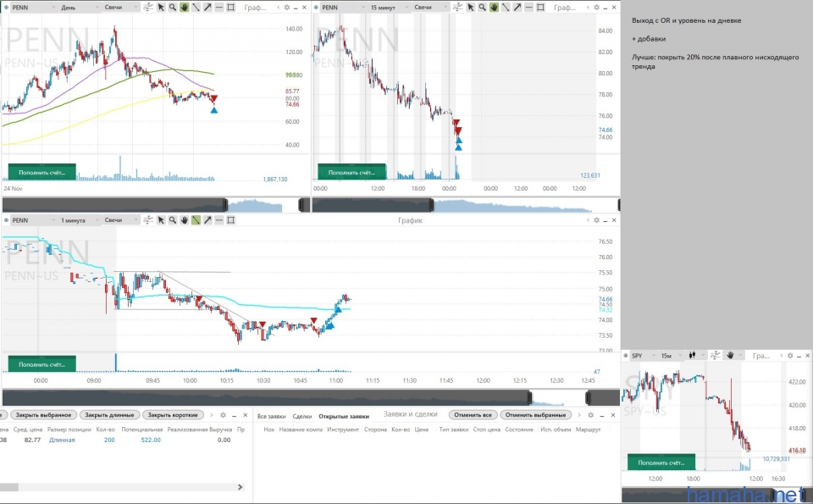This screenshot has width=813, height=504.
Task: Open 15 минут timeframe dropdown
Action: pos(388,8)
